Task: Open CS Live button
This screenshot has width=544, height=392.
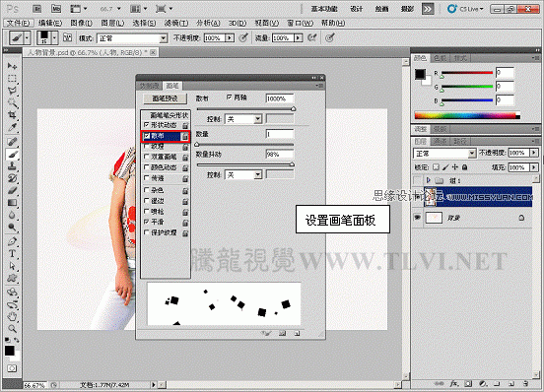Action: coord(465,9)
